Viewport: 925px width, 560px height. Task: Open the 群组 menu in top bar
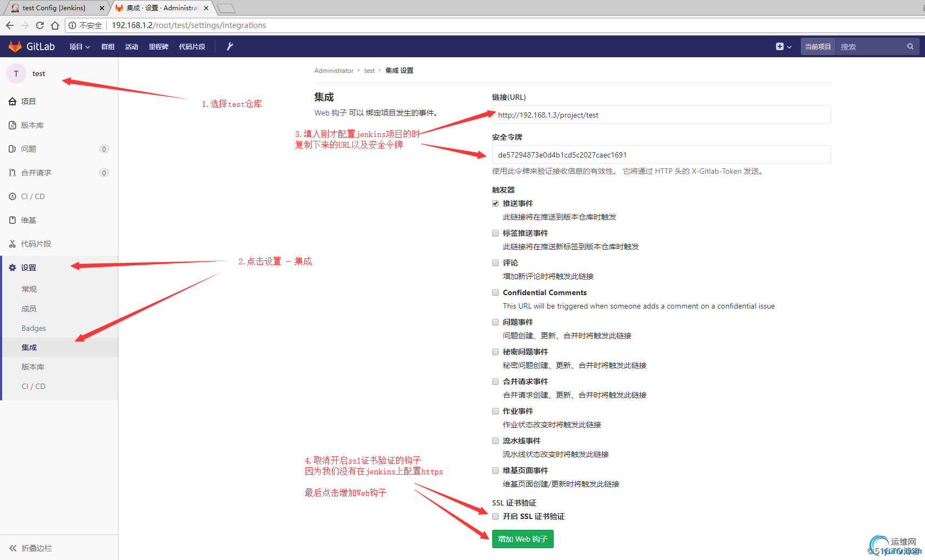pyautogui.click(x=108, y=47)
